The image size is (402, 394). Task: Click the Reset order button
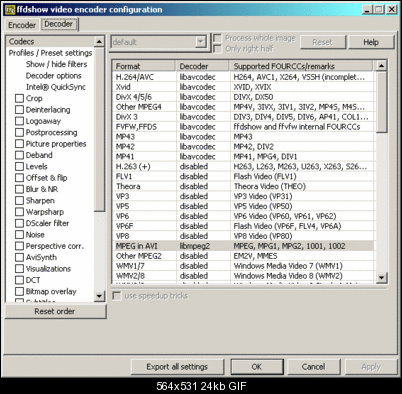pos(55,311)
